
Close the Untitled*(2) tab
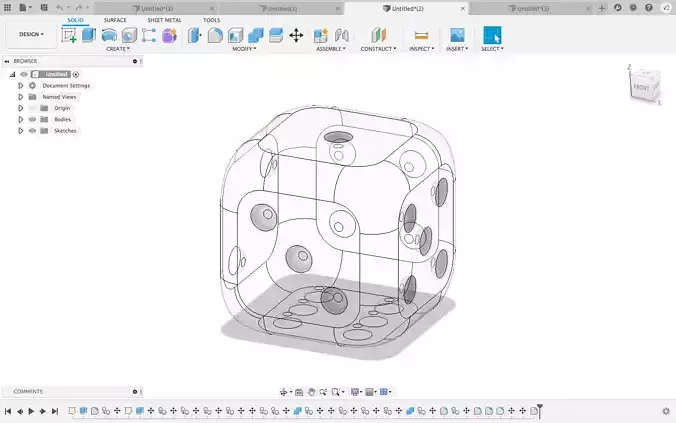pos(463,9)
